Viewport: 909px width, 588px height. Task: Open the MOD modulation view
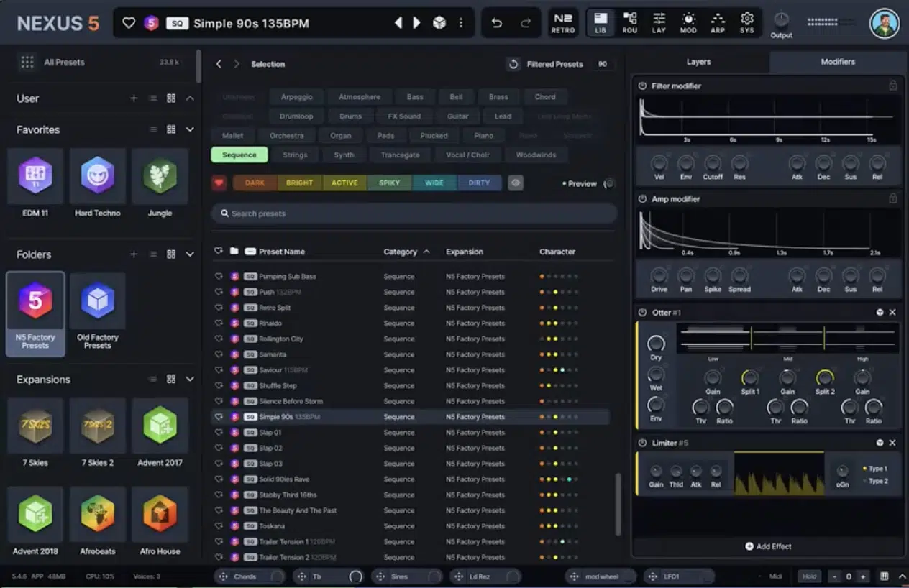point(688,22)
